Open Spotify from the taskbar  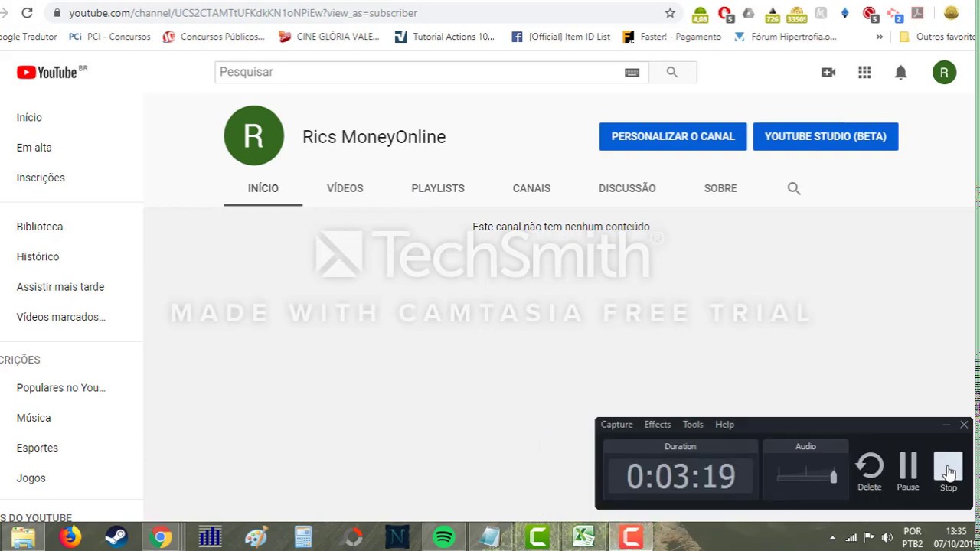tap(443, 537)
